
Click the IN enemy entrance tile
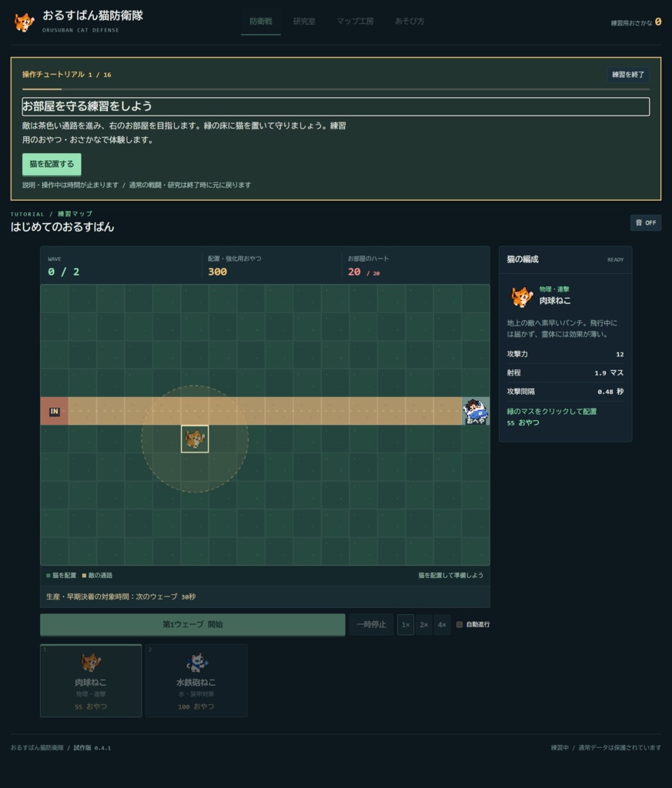[55, 411]
